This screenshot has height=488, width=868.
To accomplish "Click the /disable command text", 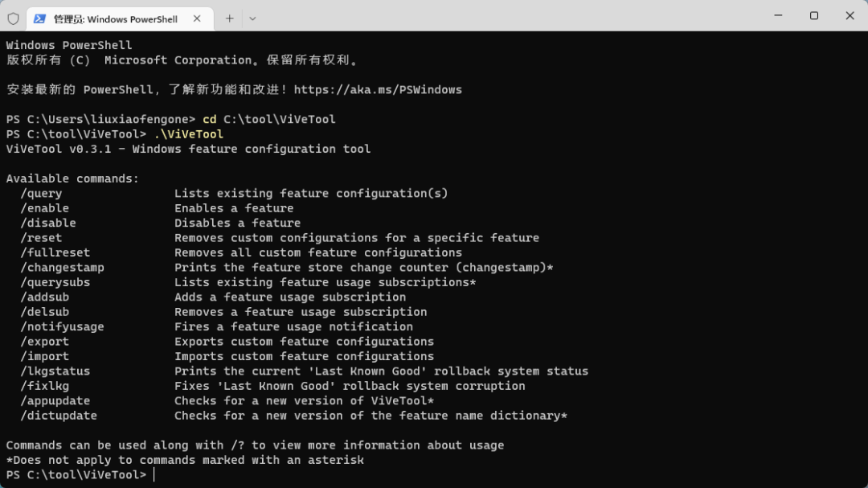I will tap(48, 223).
